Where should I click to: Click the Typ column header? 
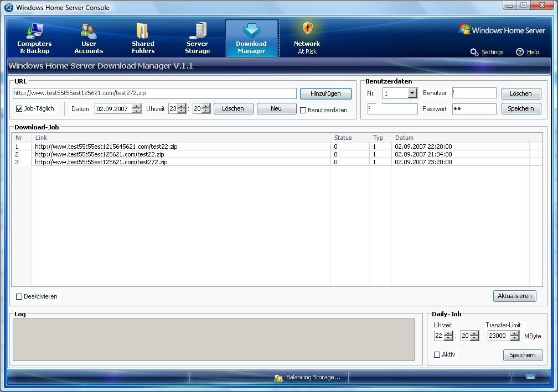click(x=380, y=138)
